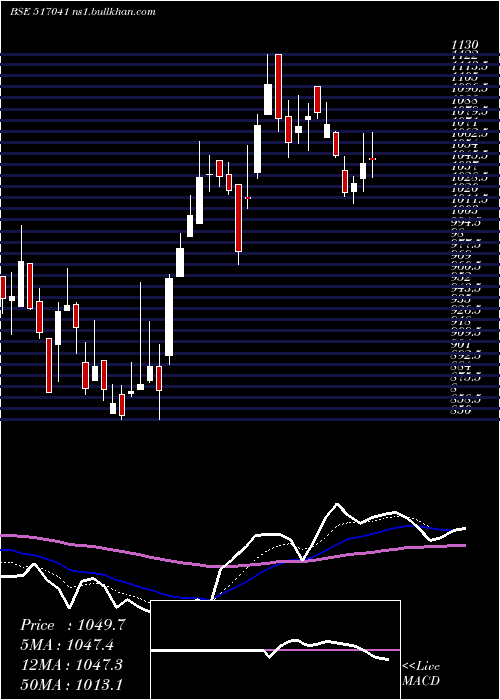Click inside the MACD inset chart box
500x700 pixels.
coord(275,650)
